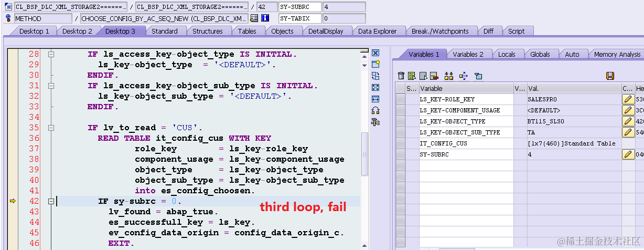Click pencil edit icon for LS_KEY-OBJECT_SUB_TYPE
644x250 pixels.
[x=628, y=132]
